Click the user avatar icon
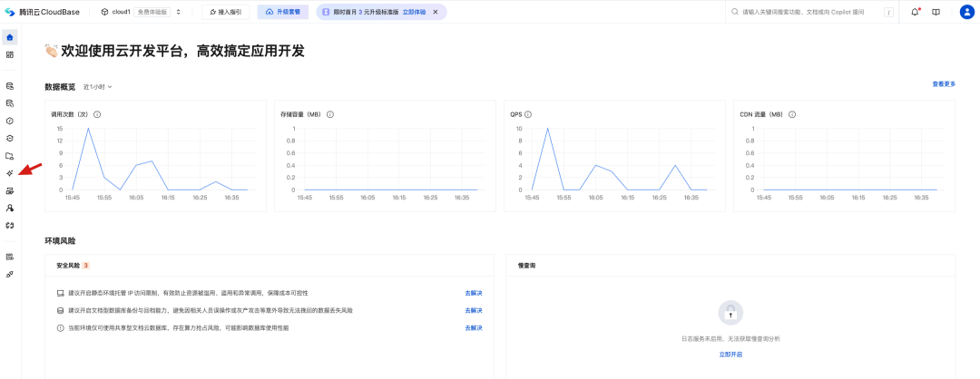Screen dimensions: 980x379 [x=966, y=12]
